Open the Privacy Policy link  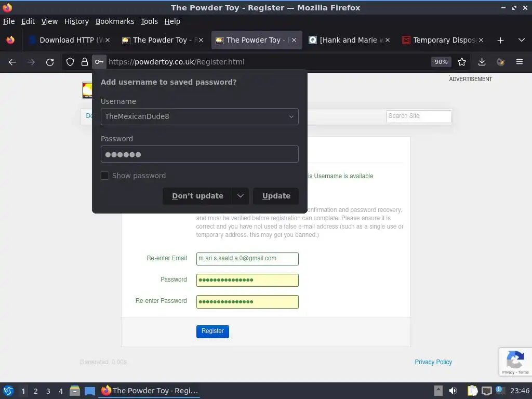tap(433, 362)
